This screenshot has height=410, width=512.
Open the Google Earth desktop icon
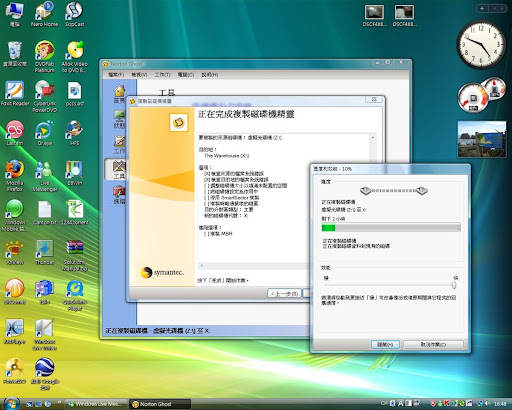pyautogui.click(x=44, y=374)
